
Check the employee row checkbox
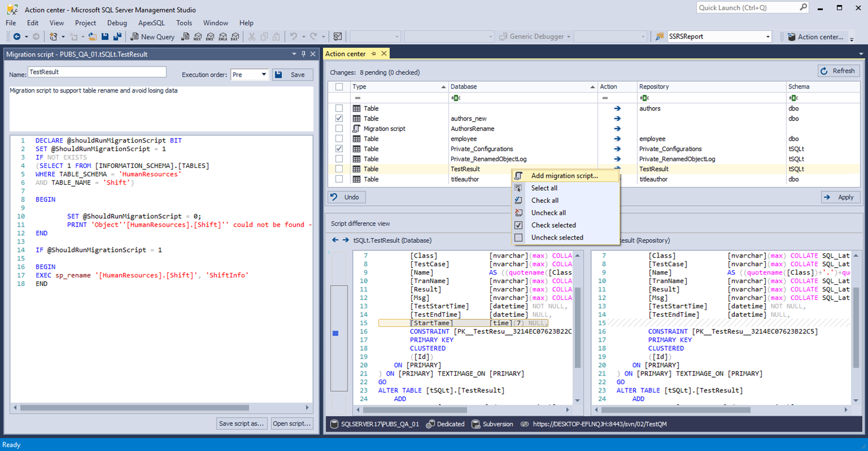(x=339, y=139)
